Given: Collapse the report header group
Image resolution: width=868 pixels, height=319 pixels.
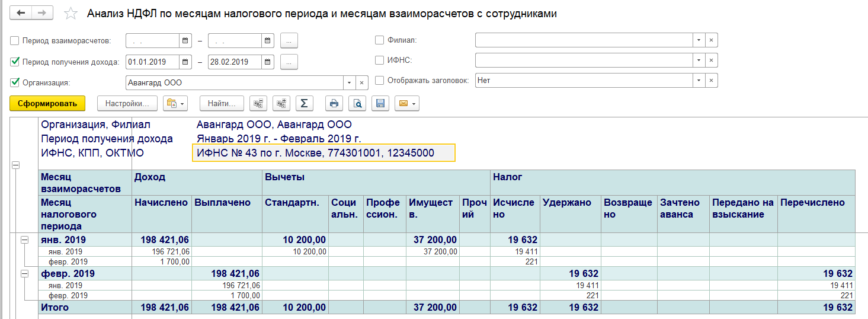Looking at the screenshot, I should coord(15,166).
